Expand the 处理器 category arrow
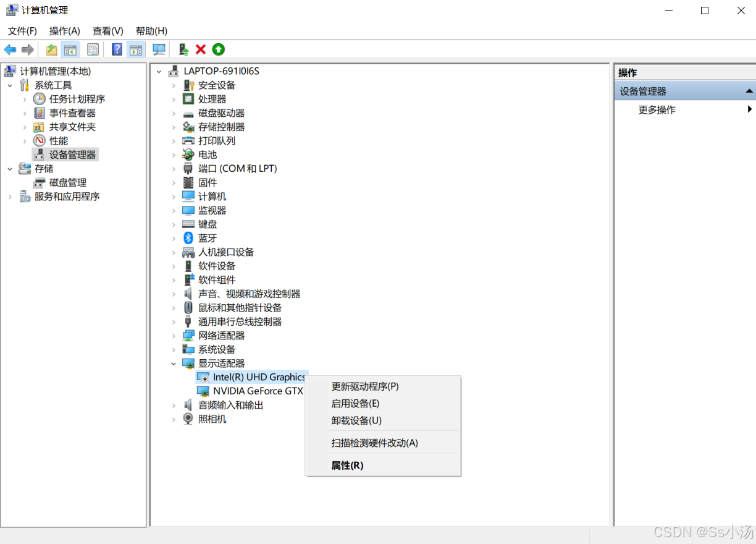Image resolution: width=756 pixels, height=544 pixels. pos(174,99)
